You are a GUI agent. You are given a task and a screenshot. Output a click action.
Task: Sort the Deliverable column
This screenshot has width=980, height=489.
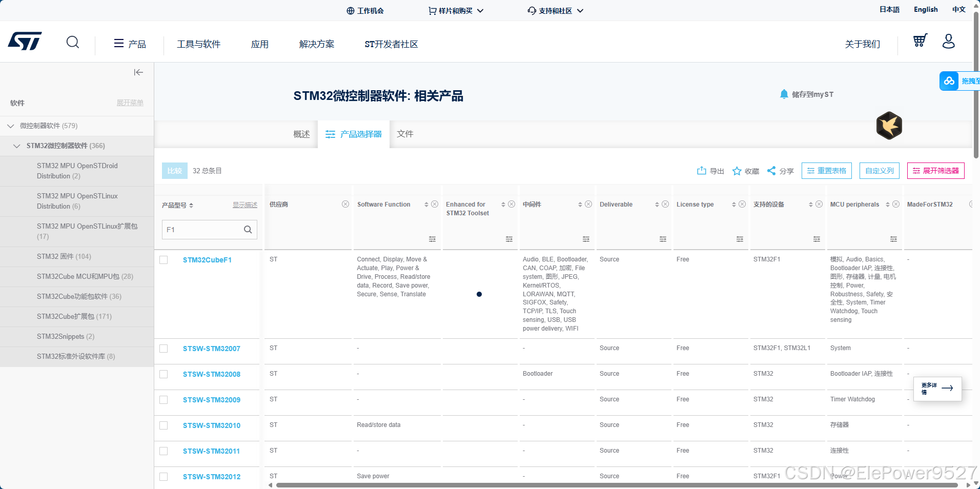click(657, 205)
